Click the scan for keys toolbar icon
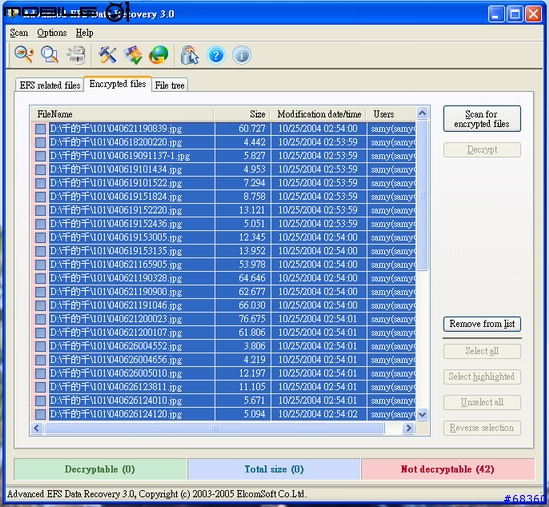The width and height of the screenshot is (549, 507). pyautogui.click(x=24, y=55)
